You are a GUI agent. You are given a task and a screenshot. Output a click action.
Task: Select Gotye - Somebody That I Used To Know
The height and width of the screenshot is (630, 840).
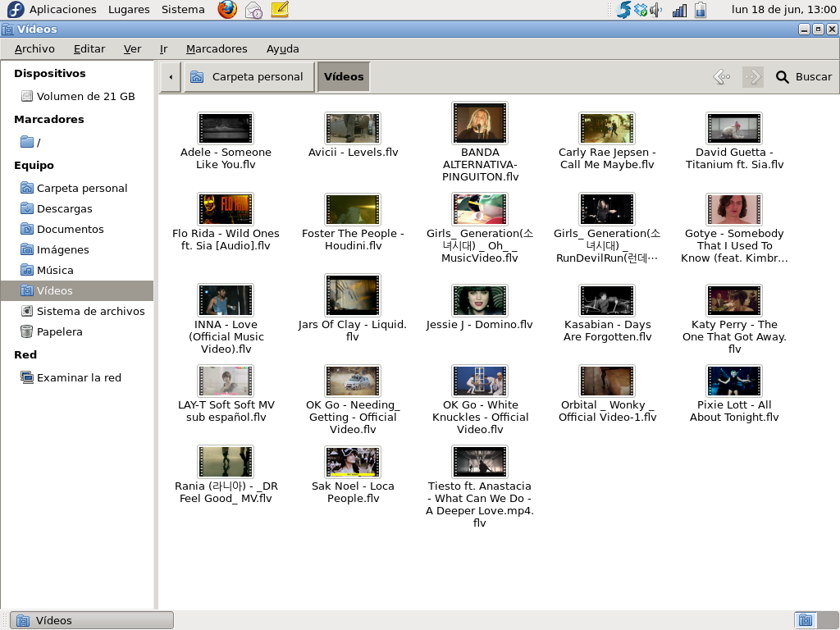734,209
